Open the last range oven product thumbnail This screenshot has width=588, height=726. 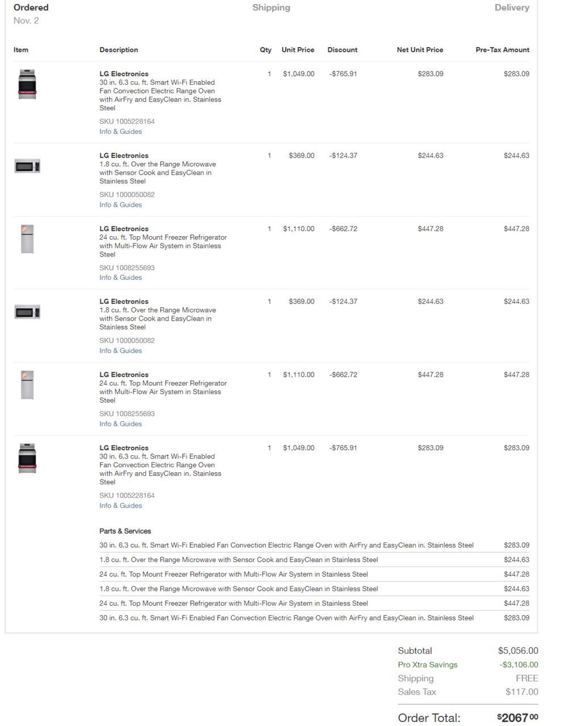click(27, 459)
